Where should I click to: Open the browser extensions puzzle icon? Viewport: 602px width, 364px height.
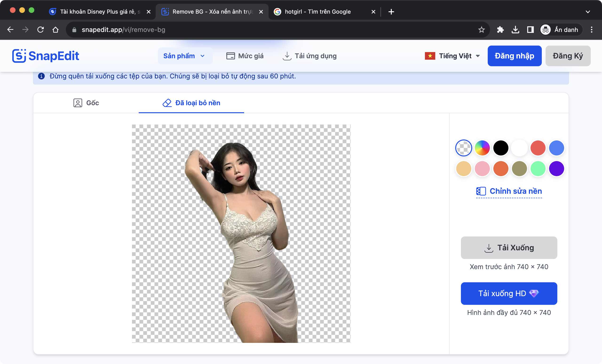pos(500,30)
